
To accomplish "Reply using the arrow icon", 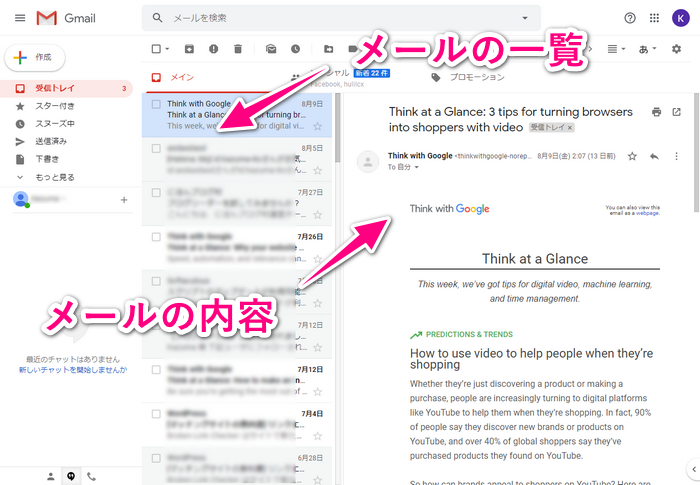I will 654,156.
